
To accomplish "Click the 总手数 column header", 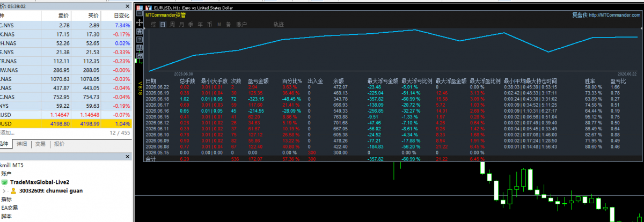I will pyautogui.click(x=188, y=81).
